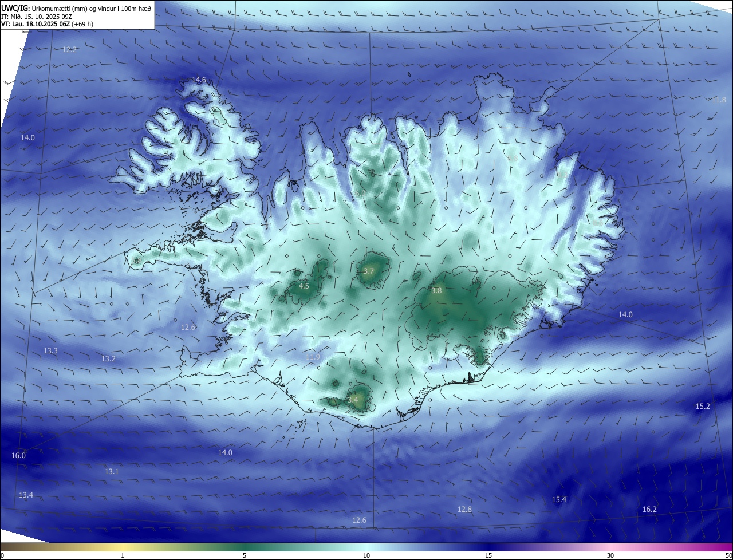Click the valid time "VT: Lau. 18.10.2025 06Z (+69 h)"
The image size is (733, 560).
point(47,24)
